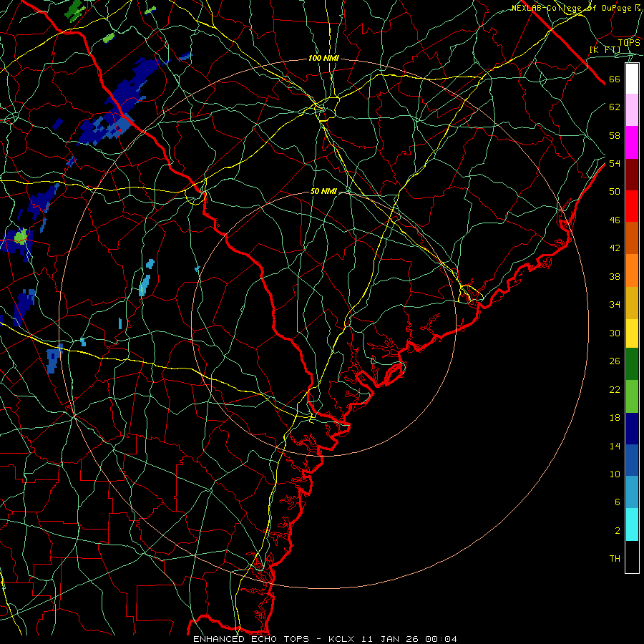This screenshot has width=644, height=644.
Task: Click the burnt orange legend swatch
Action: 632,238
